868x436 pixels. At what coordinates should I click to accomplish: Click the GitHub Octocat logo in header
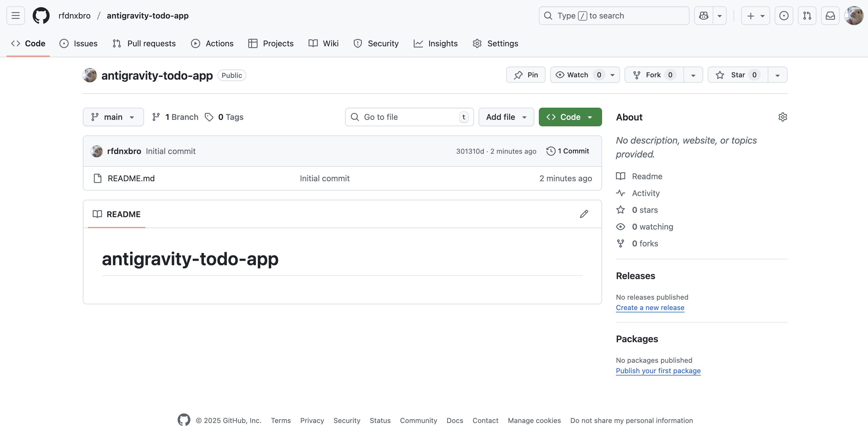[41, 15]
